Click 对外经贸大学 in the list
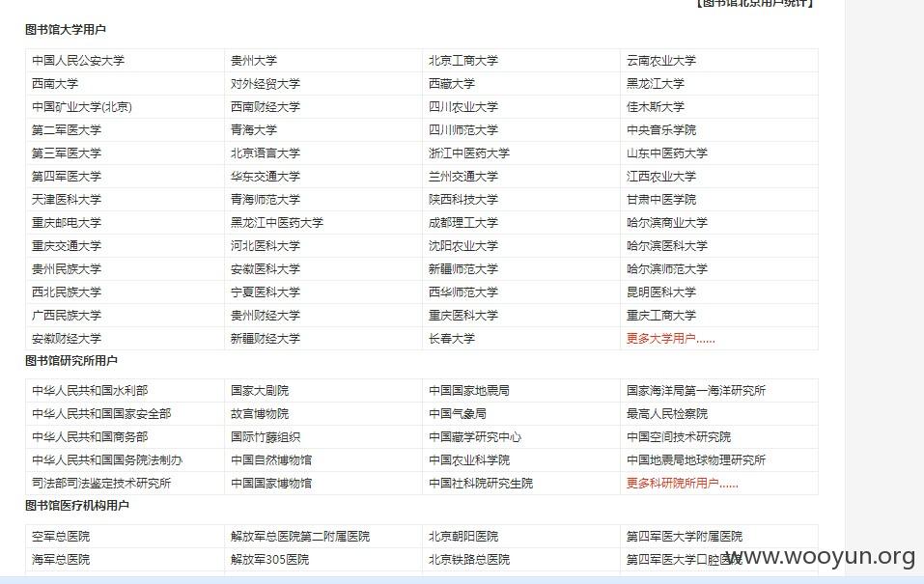The height and width of the screenshot is (584, 924). point(266,84)
